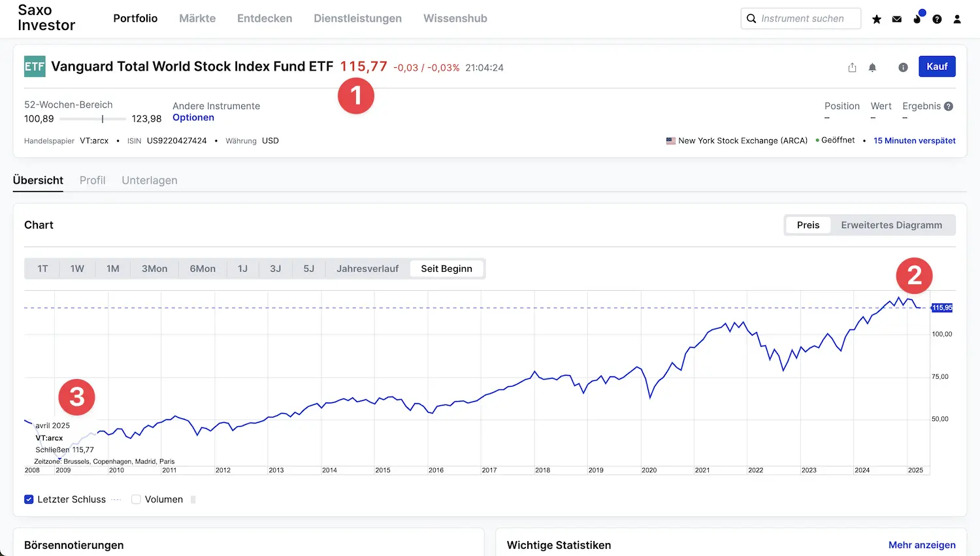Open the Dienstleistungen menu
This screenshot has height=556, width=980.
click(357, 18)
